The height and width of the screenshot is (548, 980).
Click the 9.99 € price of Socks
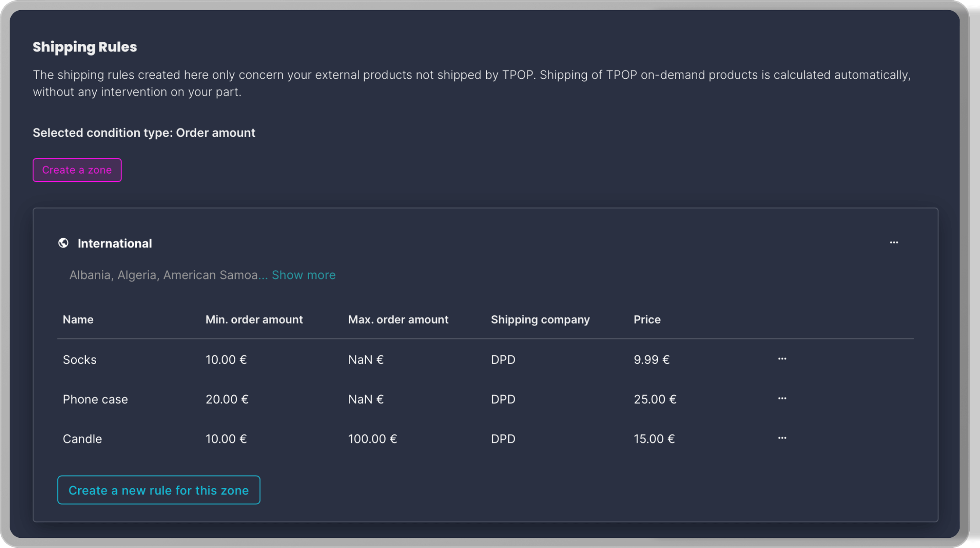pos(651,360)
